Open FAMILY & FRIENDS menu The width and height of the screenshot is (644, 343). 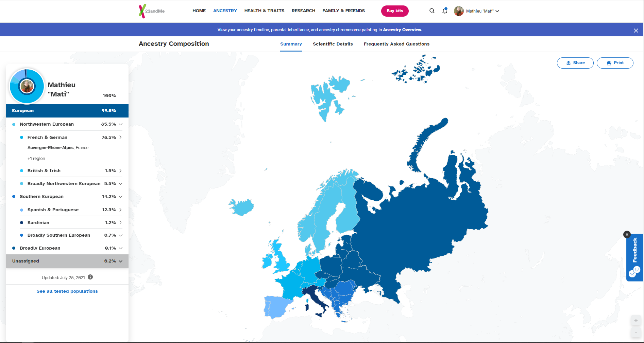(x=343, y=11)
